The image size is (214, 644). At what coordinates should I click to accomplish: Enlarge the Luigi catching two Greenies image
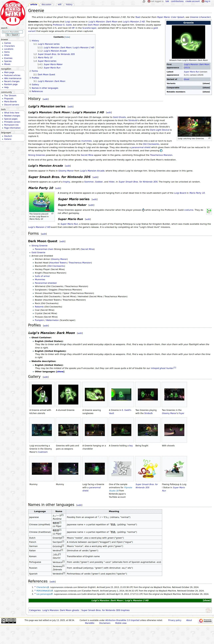209,138
